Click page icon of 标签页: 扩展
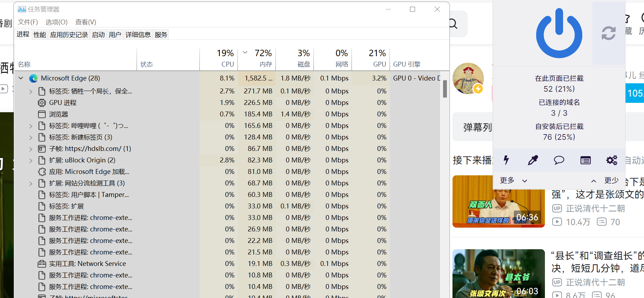Image resolution: width=644 pixels, height=298 pixels. click(x=42, y=206)
